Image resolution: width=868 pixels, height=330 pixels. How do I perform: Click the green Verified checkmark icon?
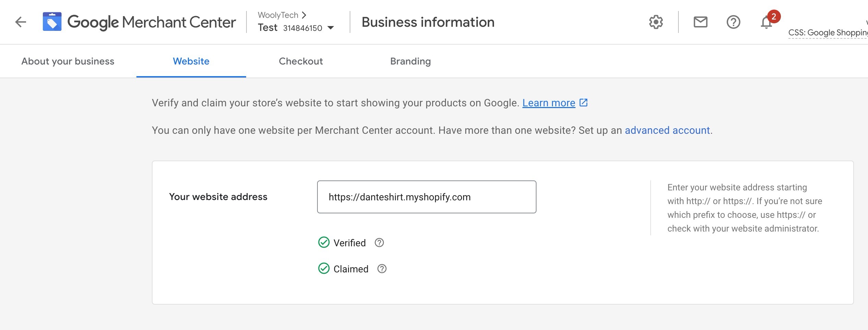(x=324, y=243)
